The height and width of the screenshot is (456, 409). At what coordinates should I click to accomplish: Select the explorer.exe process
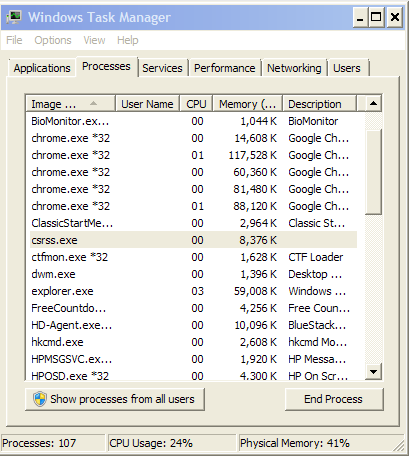coord(193,291)
